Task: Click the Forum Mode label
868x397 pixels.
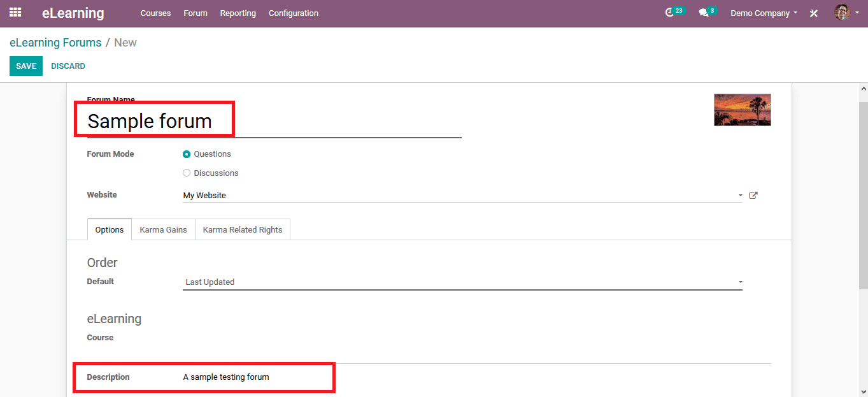Action: tap(111, 154)
